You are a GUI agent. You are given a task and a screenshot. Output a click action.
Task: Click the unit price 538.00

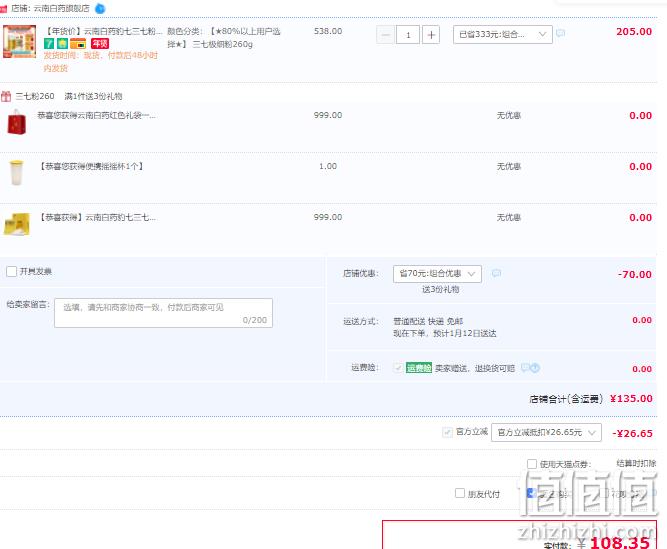click(x=328, y=31)
